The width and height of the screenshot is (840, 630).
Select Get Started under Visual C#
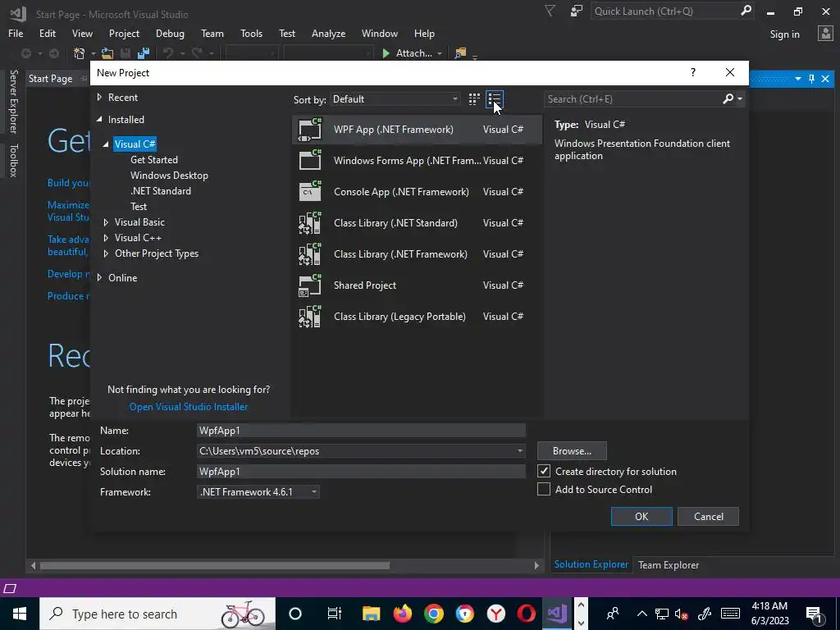click(x=153, y=160)
